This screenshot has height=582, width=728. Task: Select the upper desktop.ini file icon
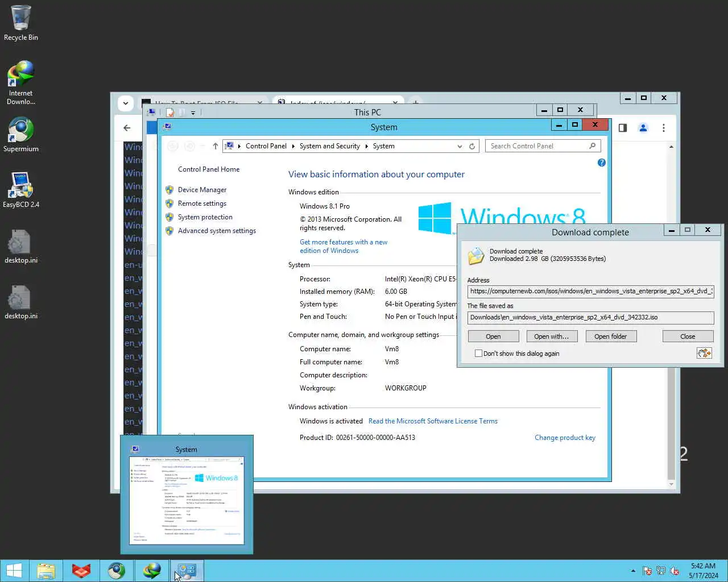point(21,247)
